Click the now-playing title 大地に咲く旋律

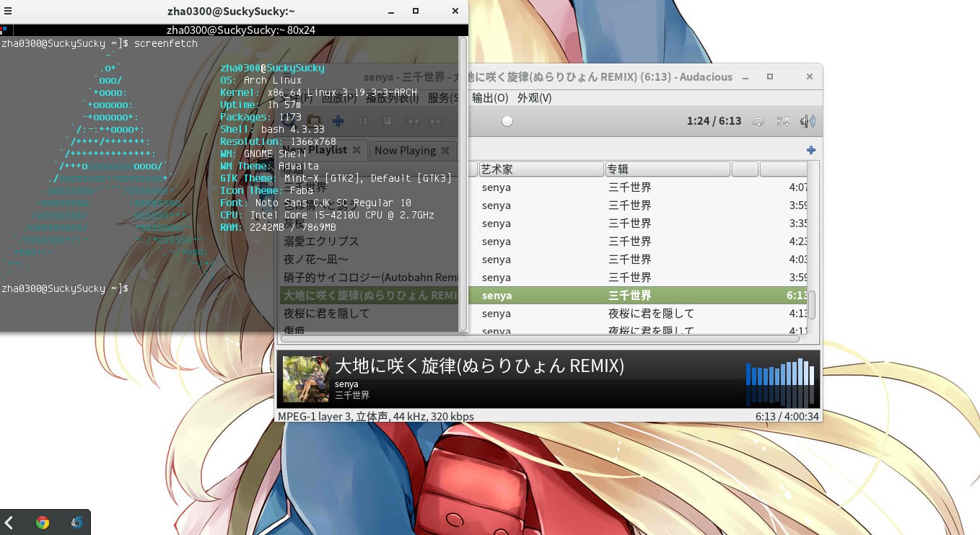click(x=479, y=366)
